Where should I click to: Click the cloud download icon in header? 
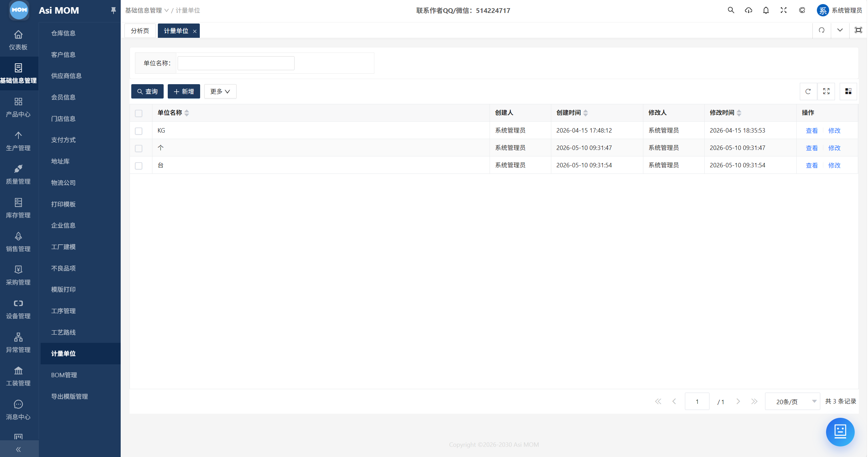click(748, 10)
